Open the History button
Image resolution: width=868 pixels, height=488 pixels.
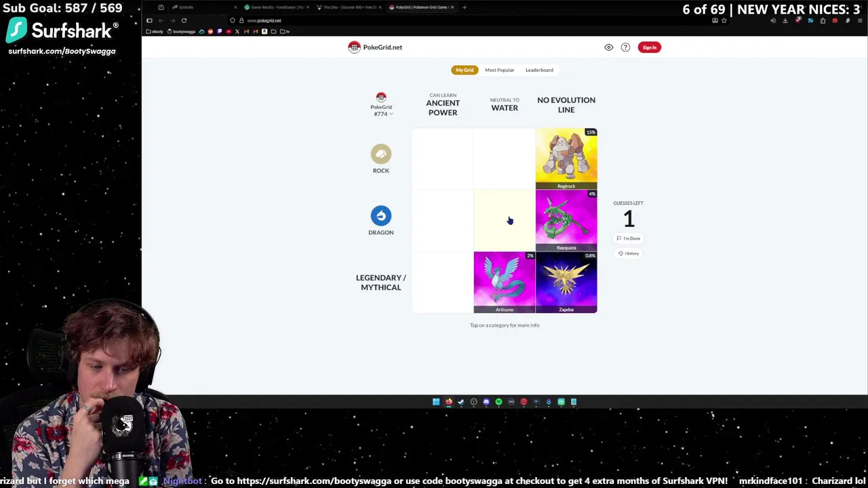click(x=629, y=253)
